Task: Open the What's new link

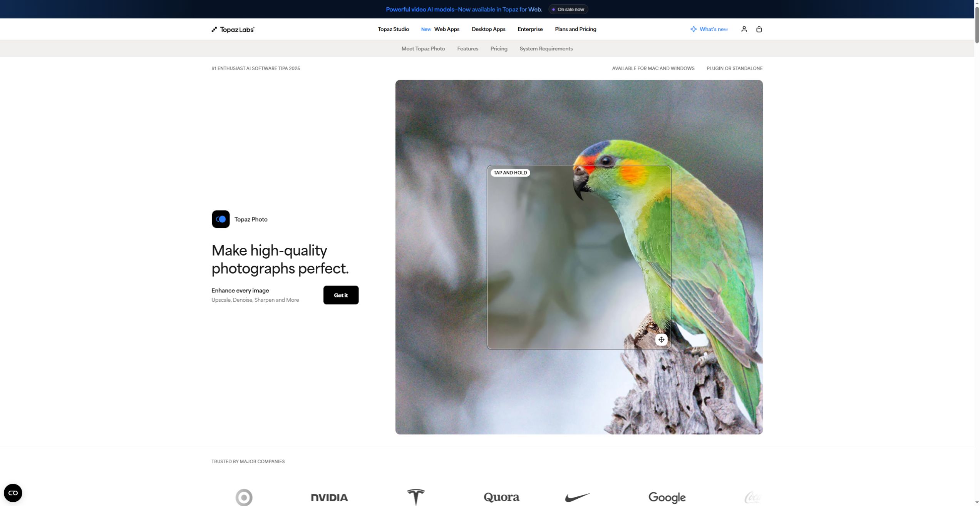Action: coord(714,29)
